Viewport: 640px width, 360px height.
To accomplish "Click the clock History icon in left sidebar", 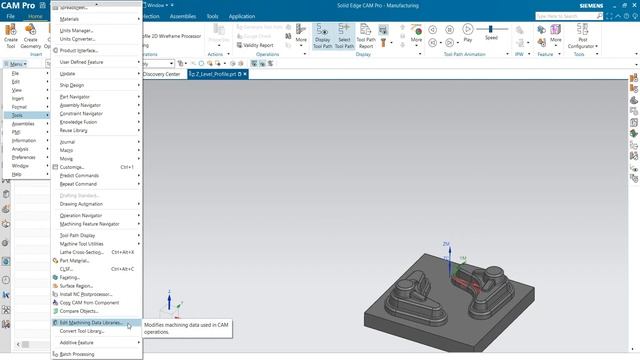I will tap(6, 280).
